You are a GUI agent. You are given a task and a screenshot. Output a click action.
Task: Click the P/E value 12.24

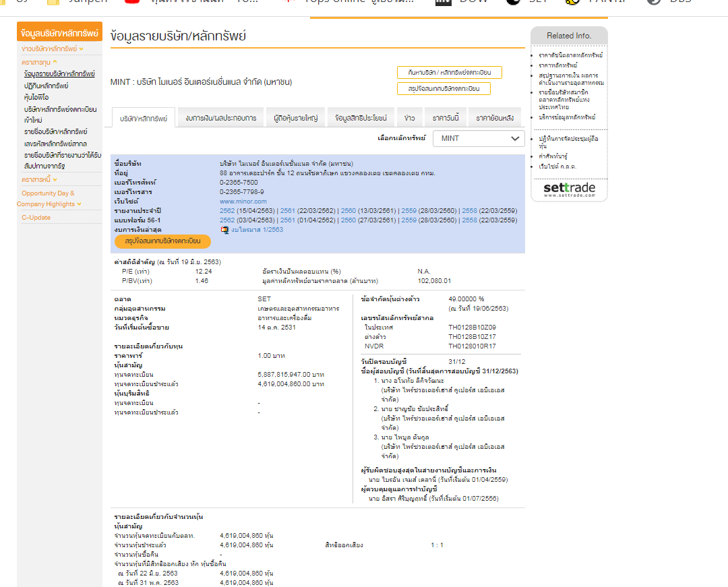204,272
